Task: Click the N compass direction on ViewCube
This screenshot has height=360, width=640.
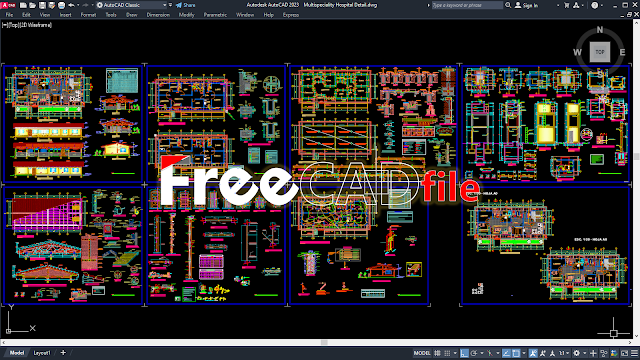Action: pyautogui.click(x=600, y=30)
